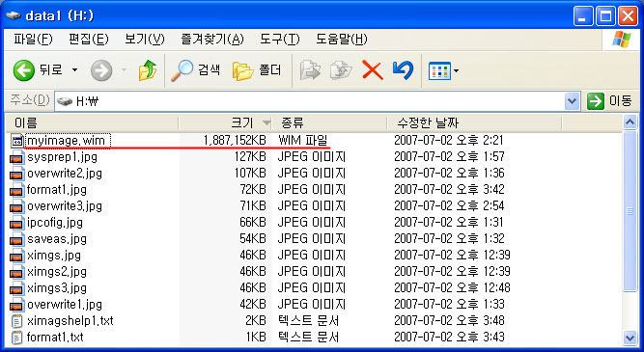Select the ximagshelp1.txt file icon

[x=16, y=321]
